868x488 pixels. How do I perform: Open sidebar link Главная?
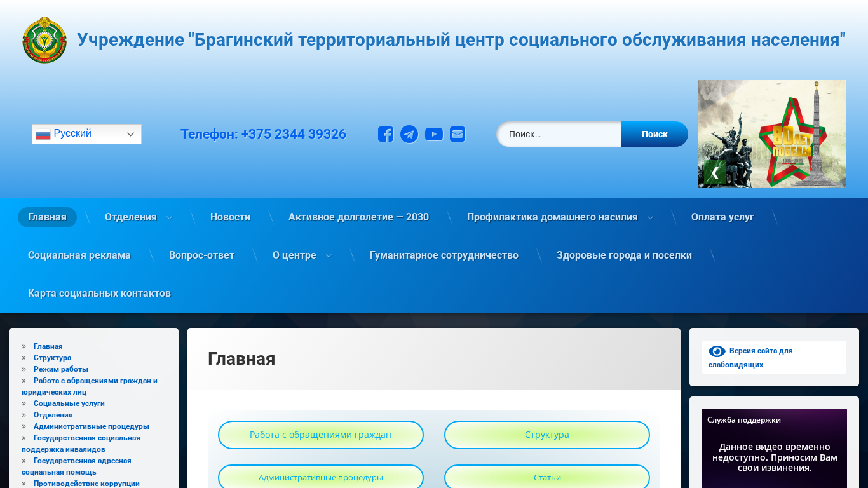click(48, 346)
